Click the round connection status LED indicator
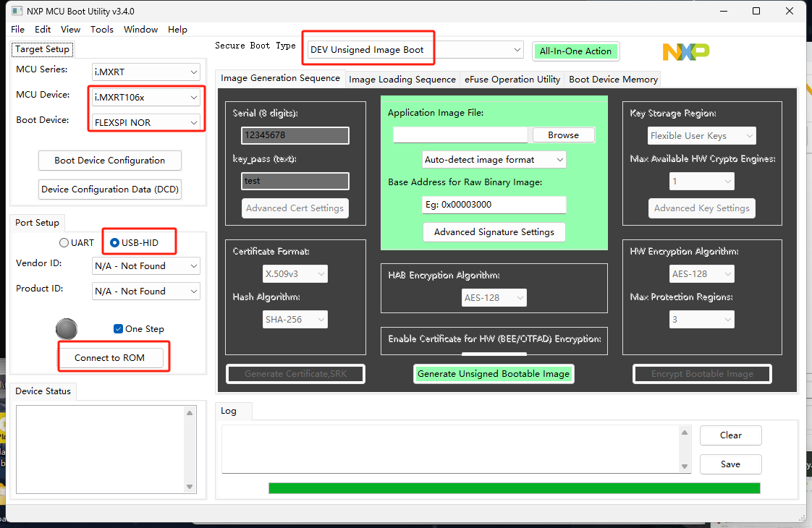Image resolution: width=812 pixels, height=528 pixels. coord(67,329)
